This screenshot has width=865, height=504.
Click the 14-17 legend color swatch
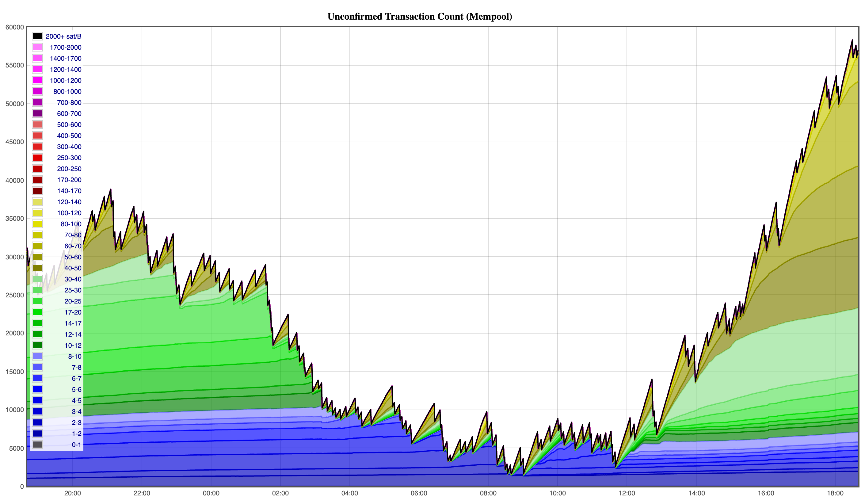pyautogui.click(x=37, y=323)
